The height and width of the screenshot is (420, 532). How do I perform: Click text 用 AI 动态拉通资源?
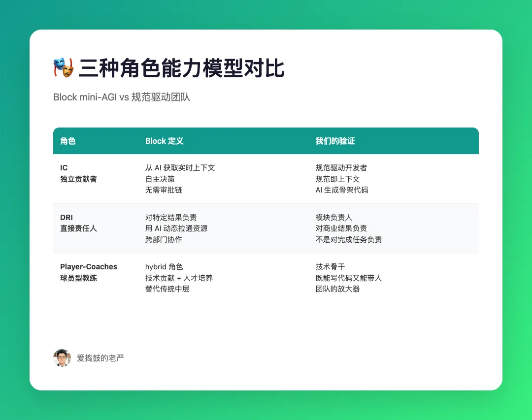176,228
